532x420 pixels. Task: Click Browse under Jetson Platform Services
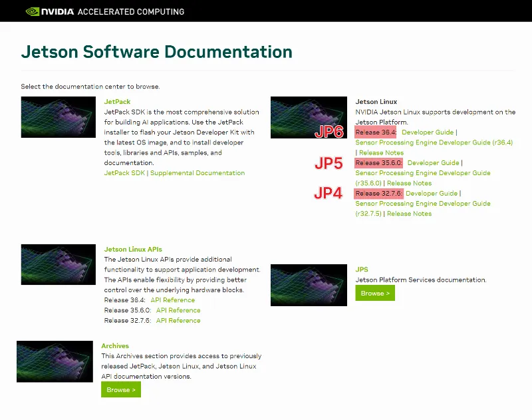[x=374, y=293]
